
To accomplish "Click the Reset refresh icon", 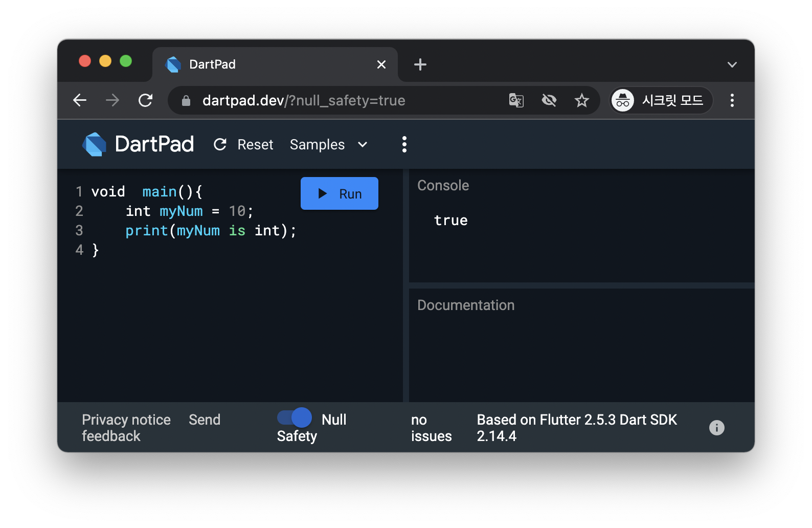I will tap(220, 145).
